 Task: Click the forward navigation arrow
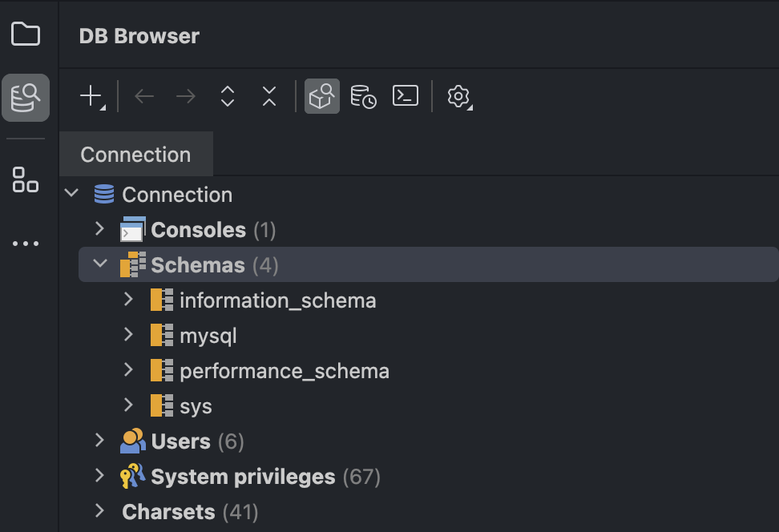[186, 97]
